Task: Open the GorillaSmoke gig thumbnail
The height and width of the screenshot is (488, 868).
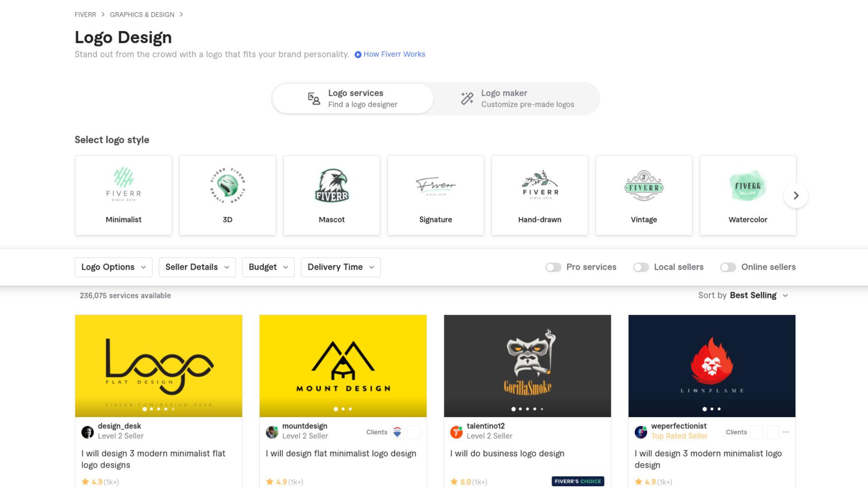Action: [x=528, y=366]
